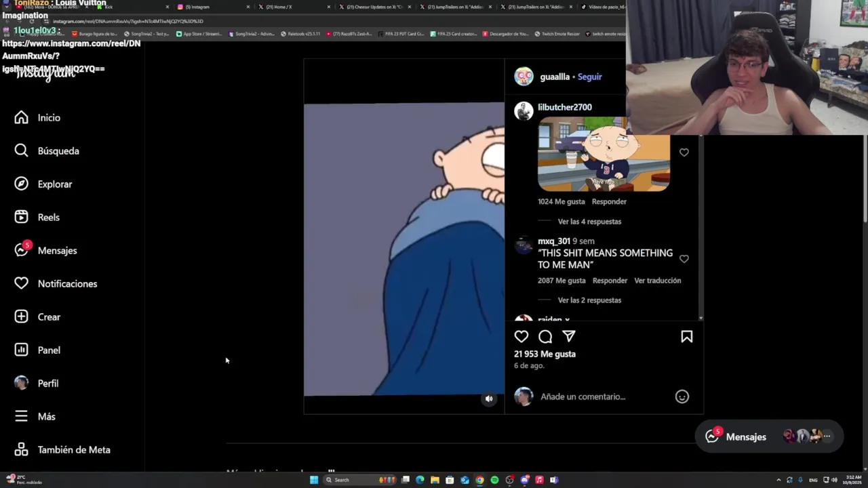The image size is (868, 488).
Task: Open Microsoft Edge from the taskbar
Action: click(x=420, y=480)
